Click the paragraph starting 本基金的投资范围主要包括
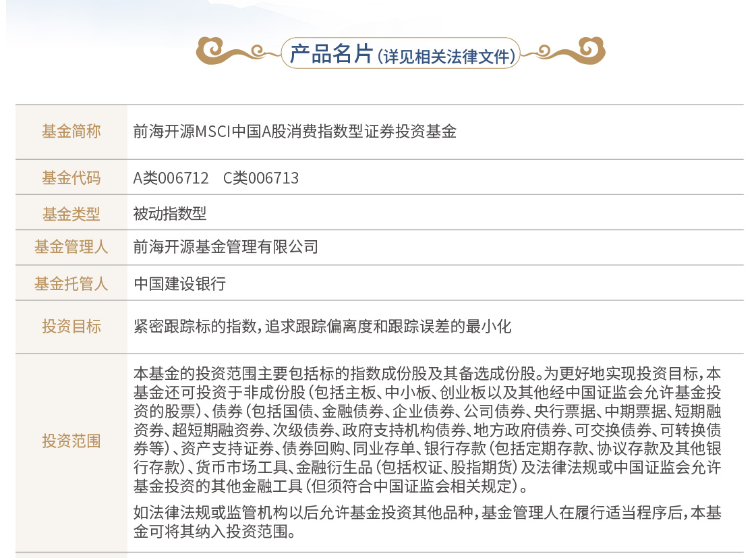This screenshot has height=558, width=756. point(427,430)
